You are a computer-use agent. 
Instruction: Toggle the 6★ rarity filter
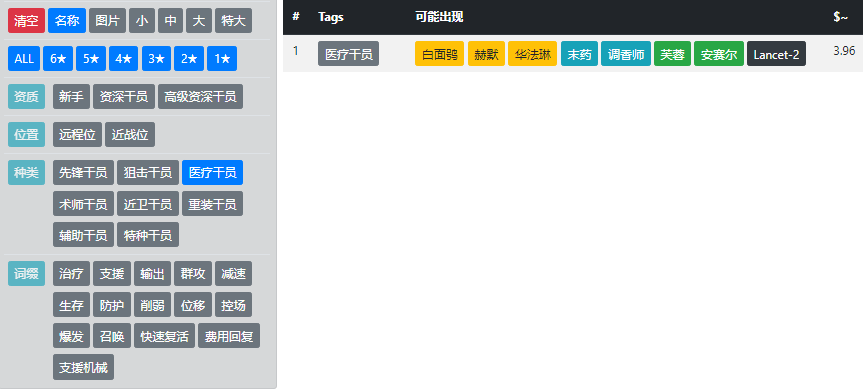point(58,58)
